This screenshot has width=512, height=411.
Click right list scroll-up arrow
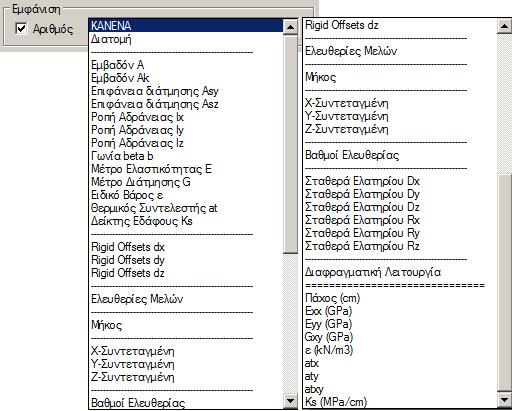tap(504, 26)
